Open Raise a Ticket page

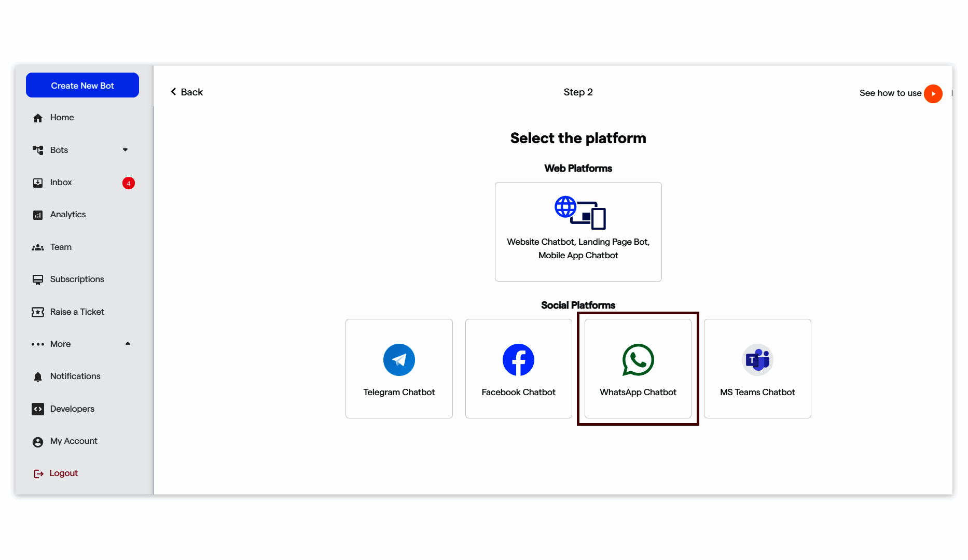pos(77,312)
